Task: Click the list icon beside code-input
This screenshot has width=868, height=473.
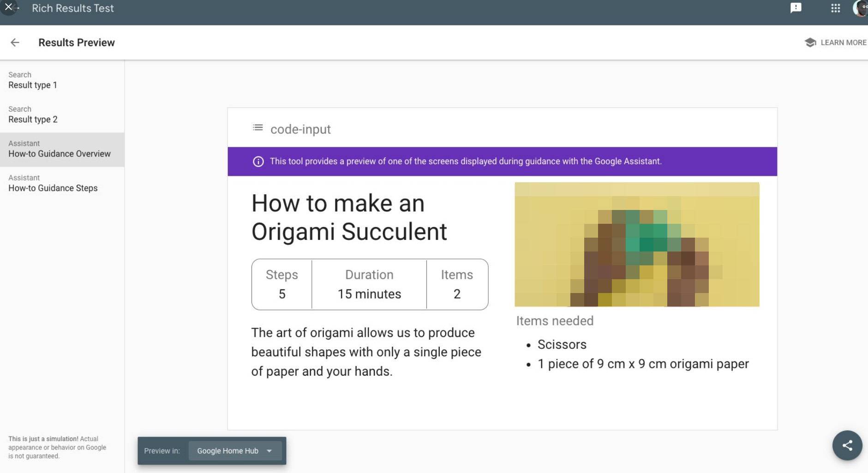Action: 257,128
